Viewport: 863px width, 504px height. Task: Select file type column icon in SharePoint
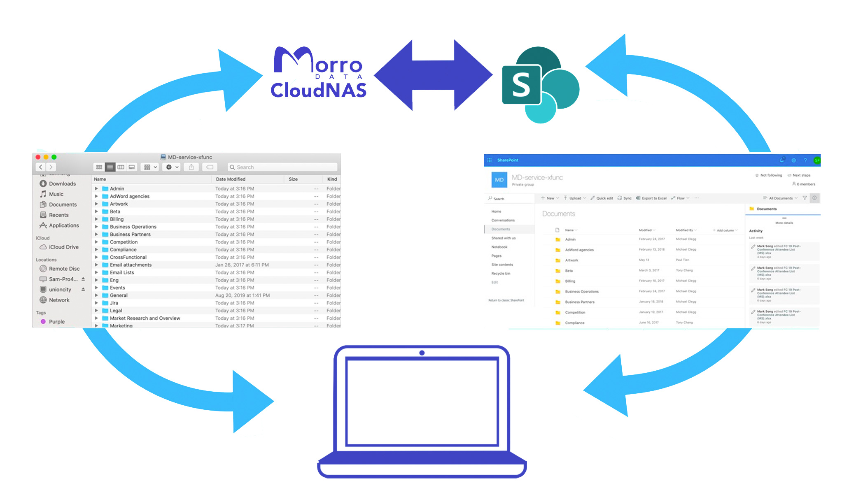point(557,230)
